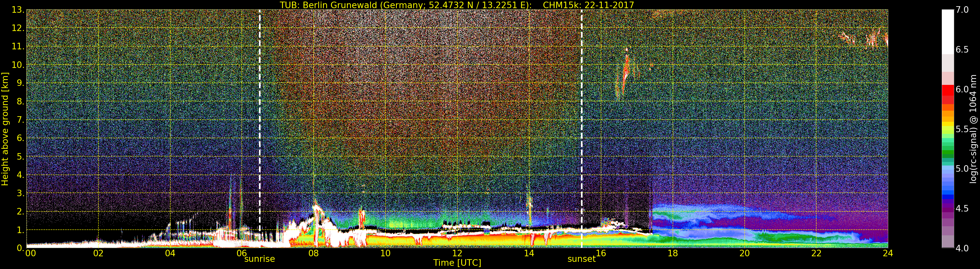Click the 'Height above ground [km]' axis label
The image size is (980, 269).
[5, 129]
